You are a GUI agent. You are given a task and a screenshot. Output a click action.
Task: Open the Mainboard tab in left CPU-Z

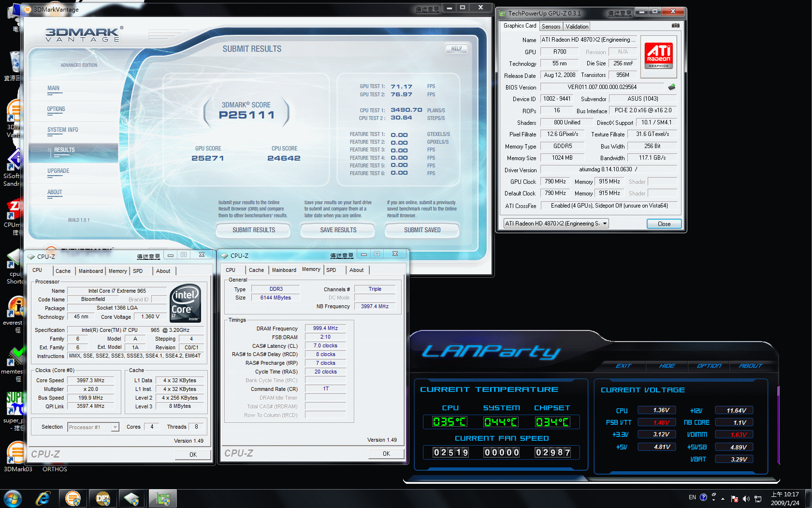pos(90,271)
